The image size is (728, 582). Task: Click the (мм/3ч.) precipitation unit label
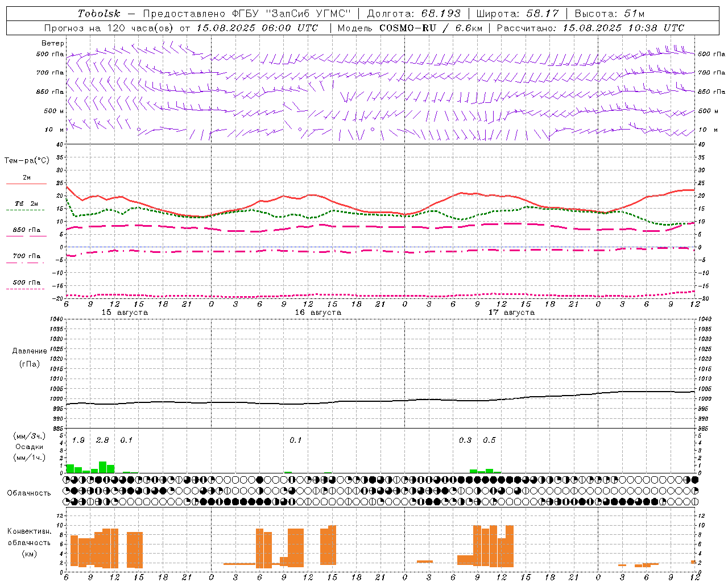[30, 436]
